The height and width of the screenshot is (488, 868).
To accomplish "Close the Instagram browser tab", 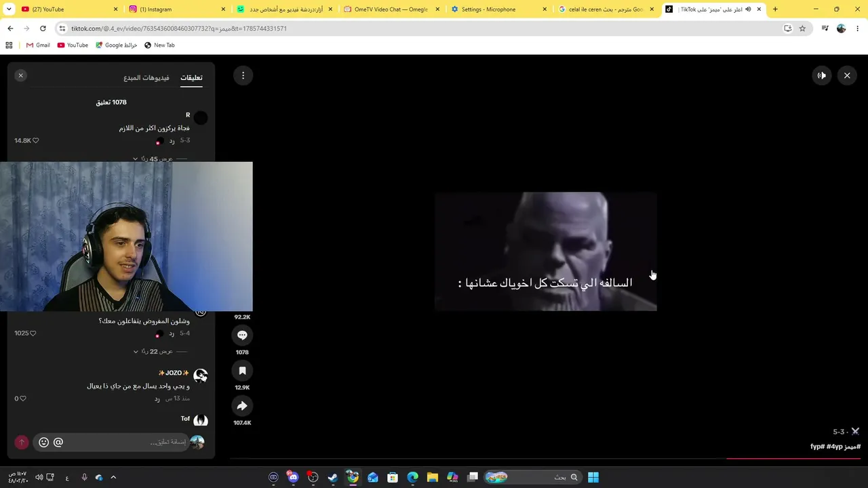I will point(223,9).
